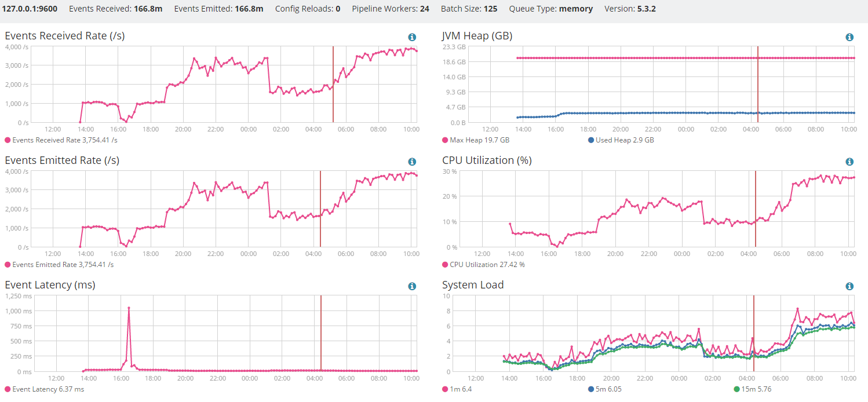Click the red marker in Events Received chart
This screenshot has width=868, height=402.
tap(333, 85)
